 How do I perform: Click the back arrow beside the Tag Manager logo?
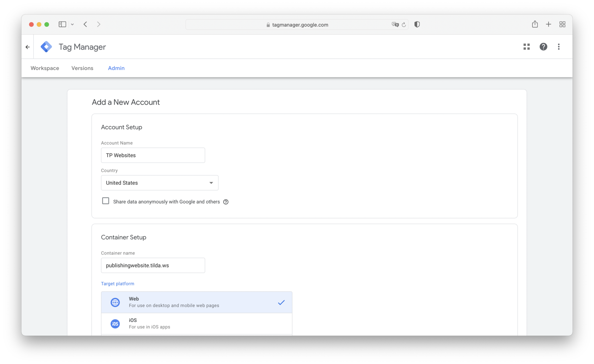[x=27, y=46]
